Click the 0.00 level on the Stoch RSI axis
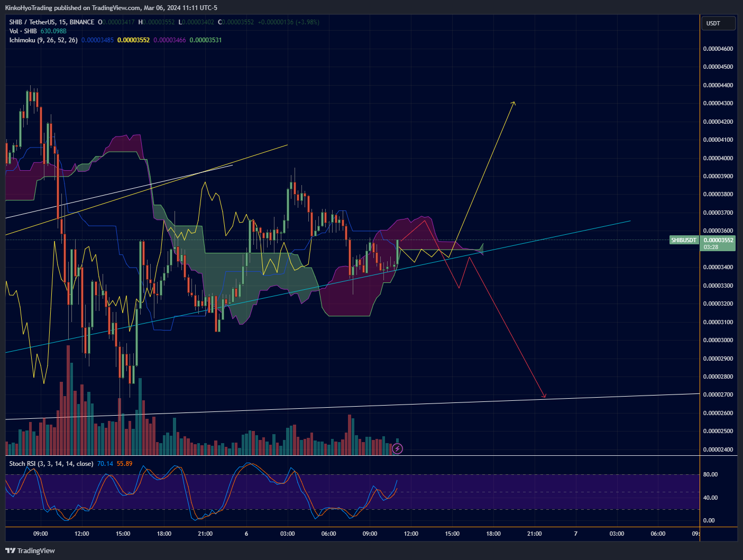Image resolution: width=743 pixels, height=560 pixels. pos(709,520)
